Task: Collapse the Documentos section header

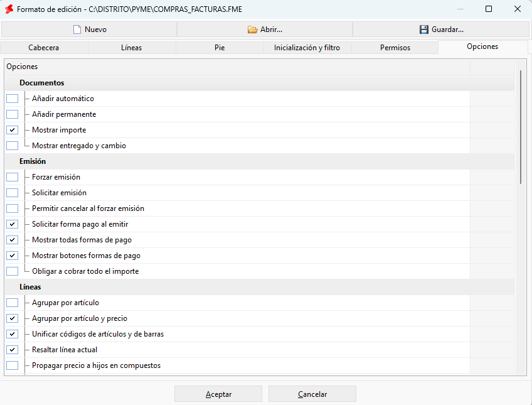Action: 42,83
